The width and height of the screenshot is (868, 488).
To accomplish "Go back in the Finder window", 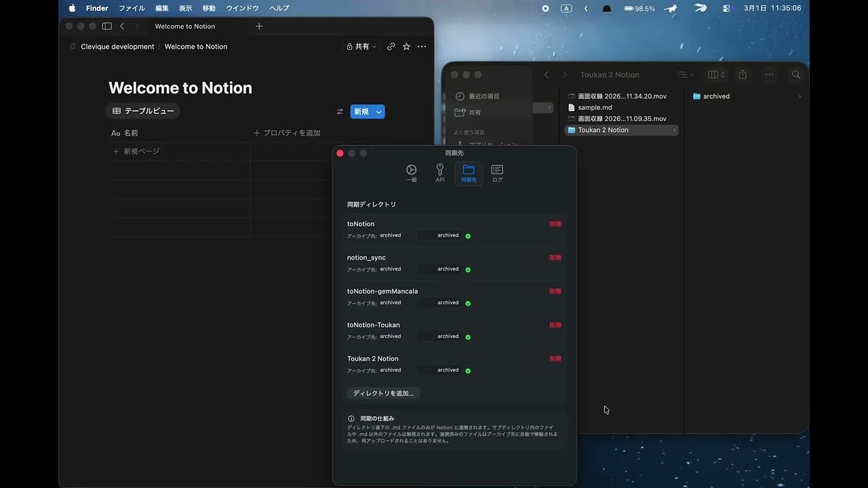I will (547, 75).
